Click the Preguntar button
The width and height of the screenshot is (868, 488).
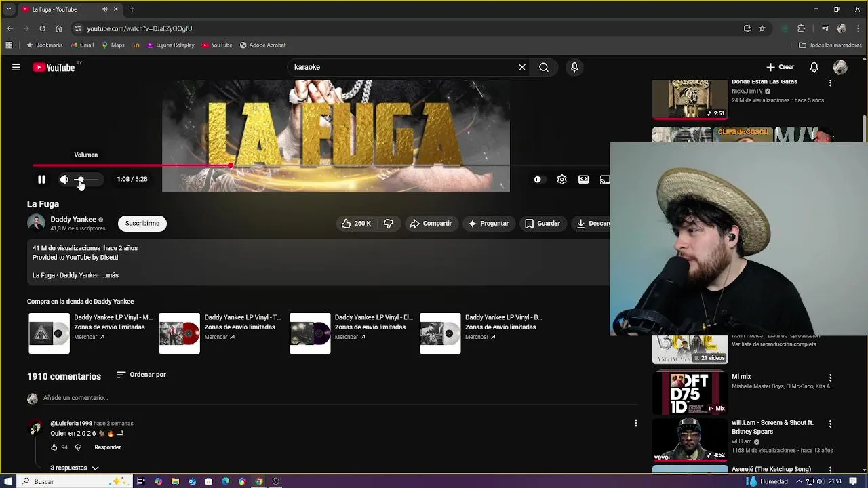click(x=488, y=223)
